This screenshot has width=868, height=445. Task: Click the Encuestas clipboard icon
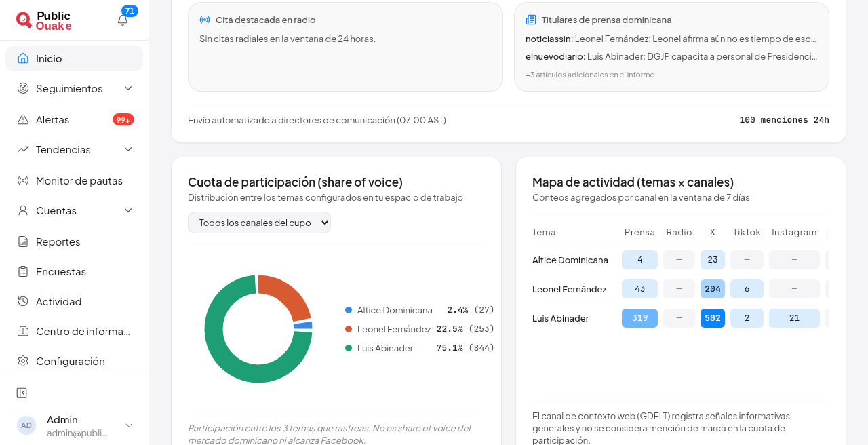[x=23, y=271]
